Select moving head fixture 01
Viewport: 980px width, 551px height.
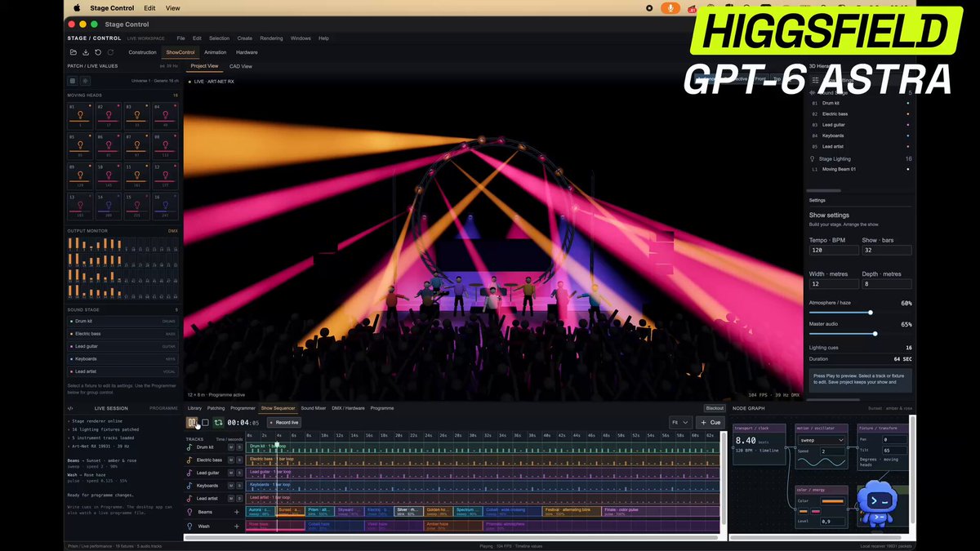point(80,115)
